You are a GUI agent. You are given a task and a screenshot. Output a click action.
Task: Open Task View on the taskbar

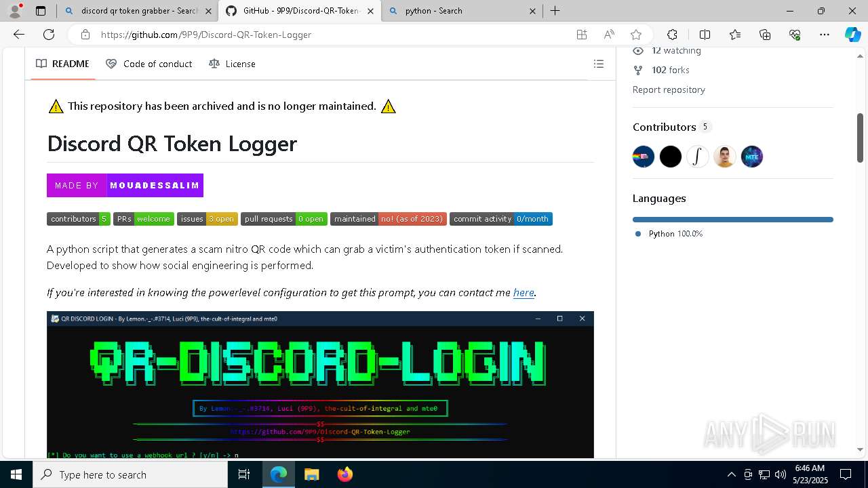244,474
